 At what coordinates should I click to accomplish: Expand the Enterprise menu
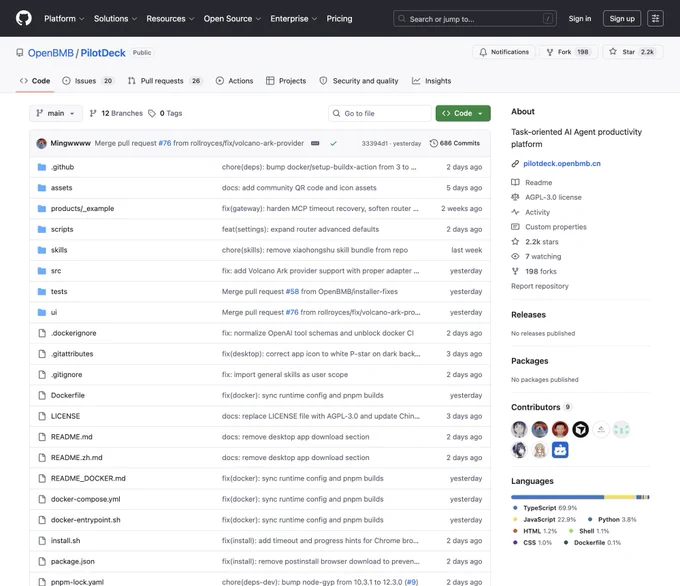(x=294, y=19)
